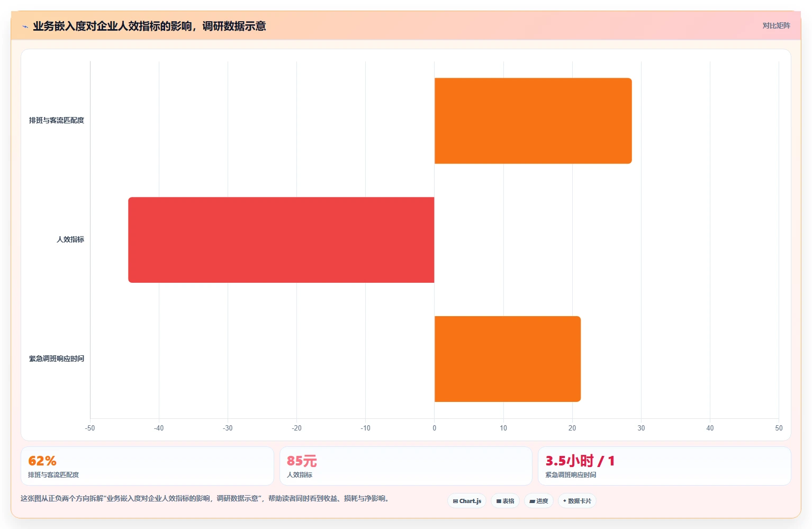Image resolution: width=812 pixels, height=529 pixels.
Task: Click the 排班与客流匹配度 y-axis label
Action: click(x=57, y=121)
